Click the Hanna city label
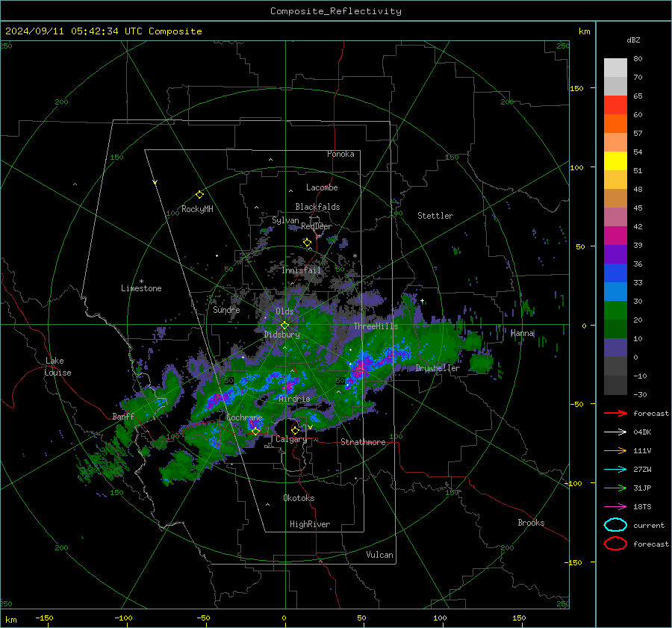This screenshot has height=628, width=672. tap(522, 333)
